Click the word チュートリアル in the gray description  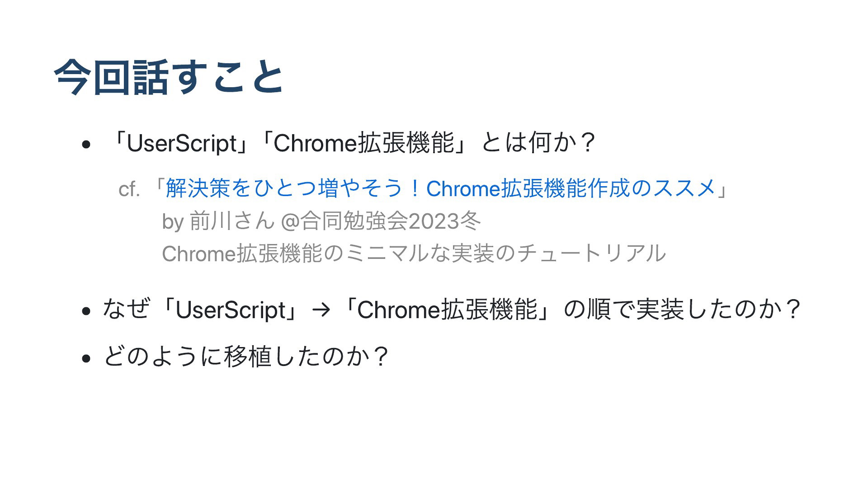[591, 253]
